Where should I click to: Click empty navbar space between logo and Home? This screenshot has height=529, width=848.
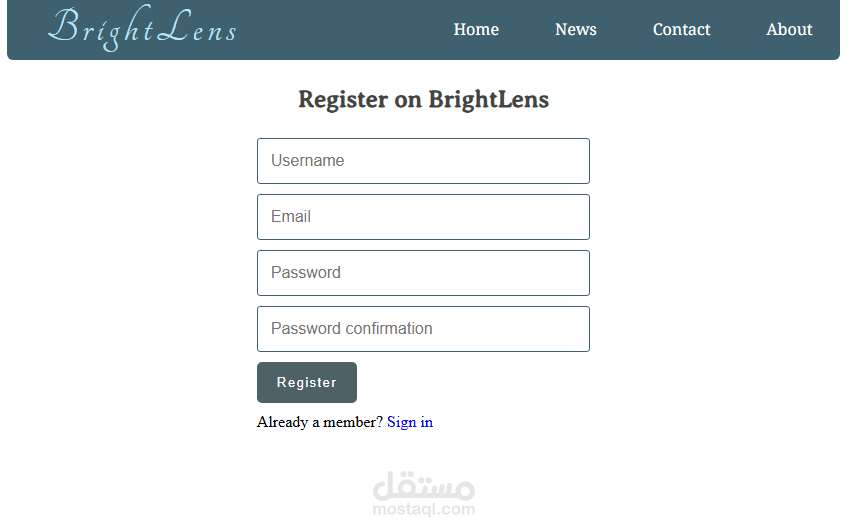coord(340,30)
